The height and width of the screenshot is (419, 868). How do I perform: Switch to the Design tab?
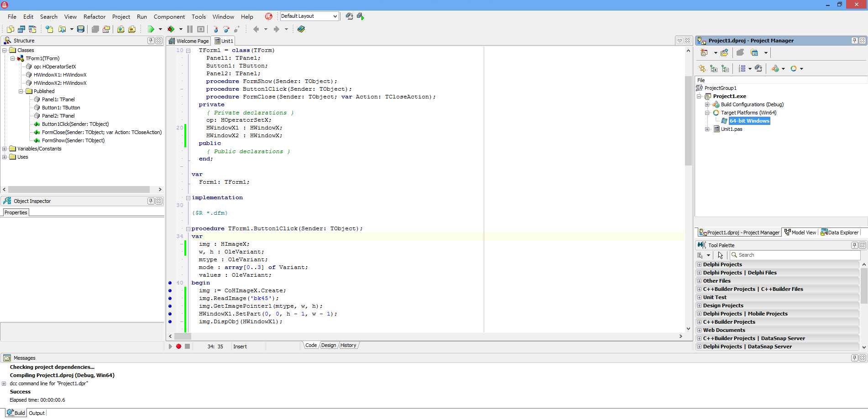click(x=329, y=346)
